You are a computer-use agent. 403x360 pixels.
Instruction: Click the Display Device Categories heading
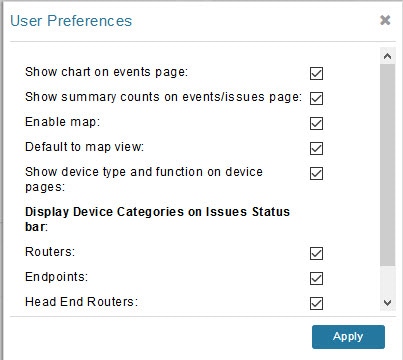point(157,219)
